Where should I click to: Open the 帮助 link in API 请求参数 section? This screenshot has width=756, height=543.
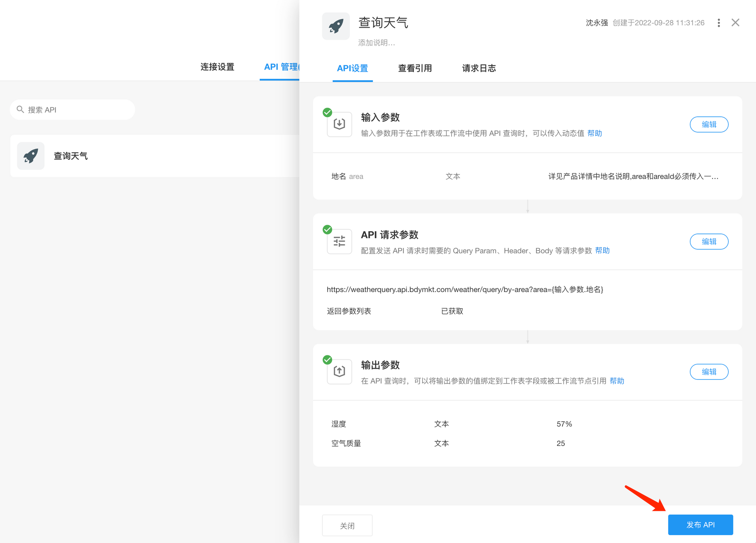[603, 251]
